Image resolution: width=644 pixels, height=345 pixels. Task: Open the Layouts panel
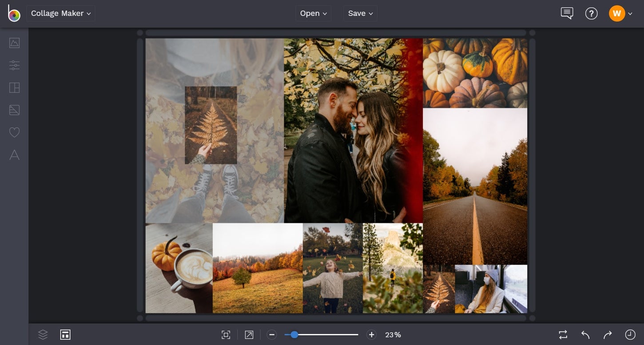(14, 87)
